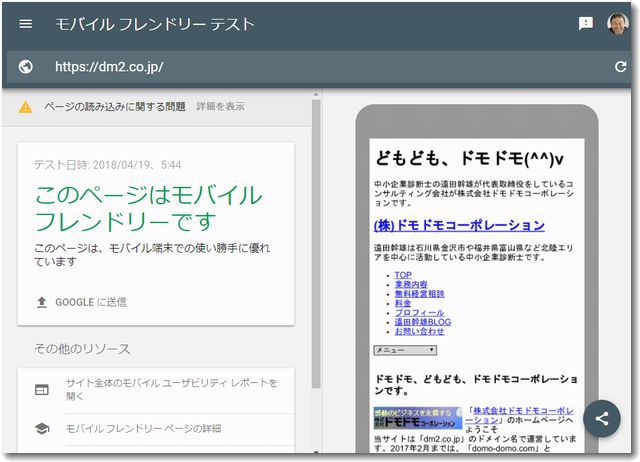Rerun the test with the refresh icon
This screenshot has width=640, height=462.
(x=620, y=67)
